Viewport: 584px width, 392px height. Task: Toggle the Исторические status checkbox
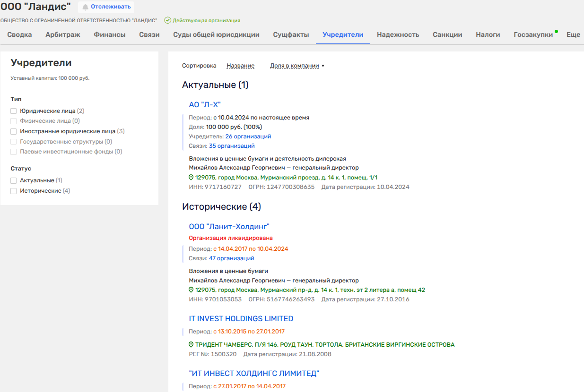click(14, 191)
